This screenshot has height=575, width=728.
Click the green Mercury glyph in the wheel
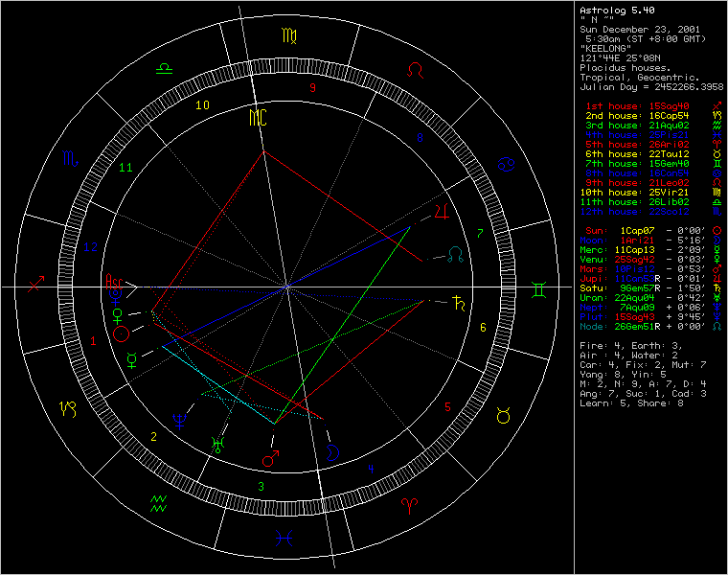pyautogui.click(x=131, y=359)
